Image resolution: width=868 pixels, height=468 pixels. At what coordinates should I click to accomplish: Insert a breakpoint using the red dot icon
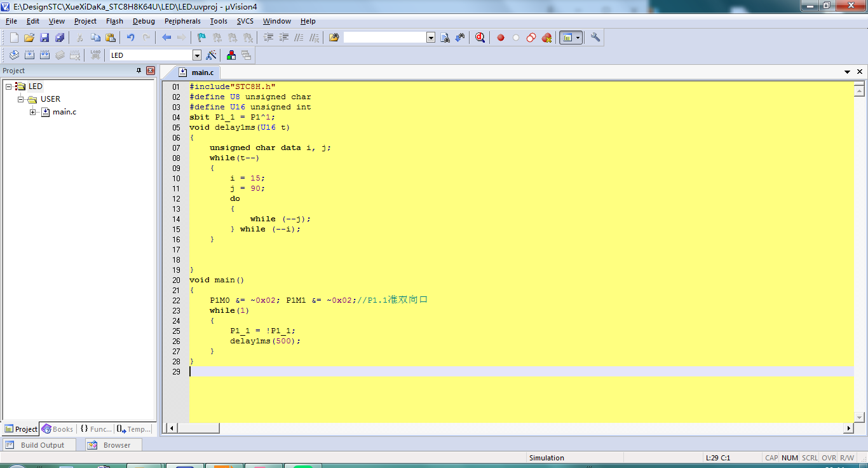click(501, 38)
